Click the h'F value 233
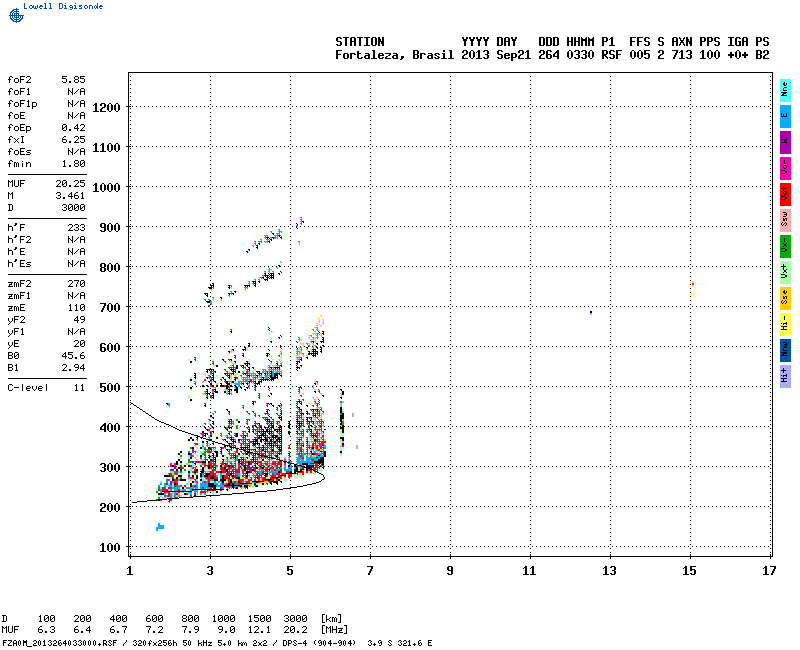Viewport: 800px width, 650px height. pos(77,228)
